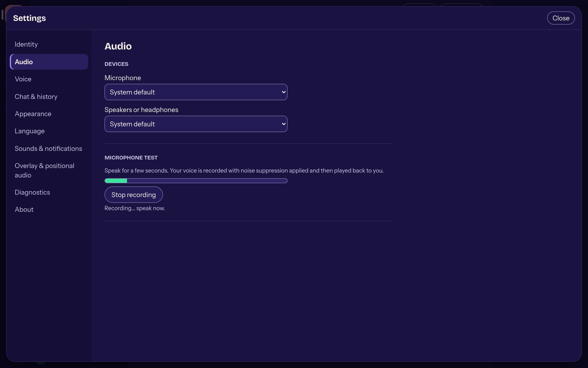Click the MICROPHONE TEST section label
This screenshot has width=588, height=368.
[131, 158]
